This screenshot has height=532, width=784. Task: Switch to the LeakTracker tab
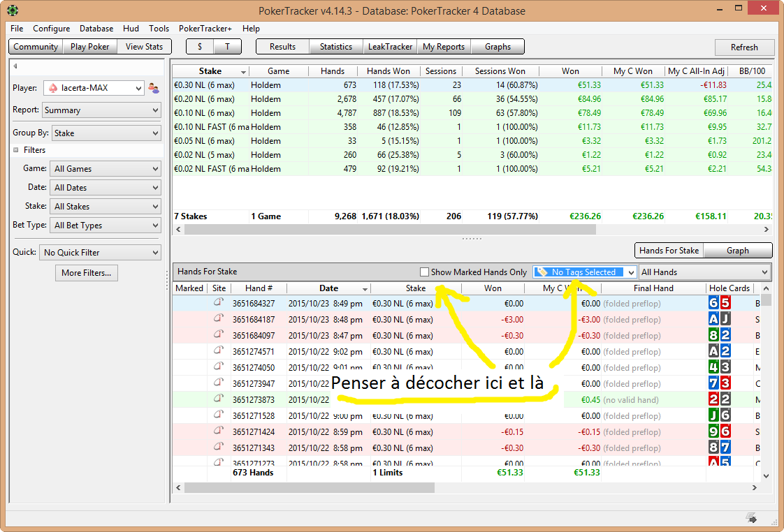coord(390,47)
